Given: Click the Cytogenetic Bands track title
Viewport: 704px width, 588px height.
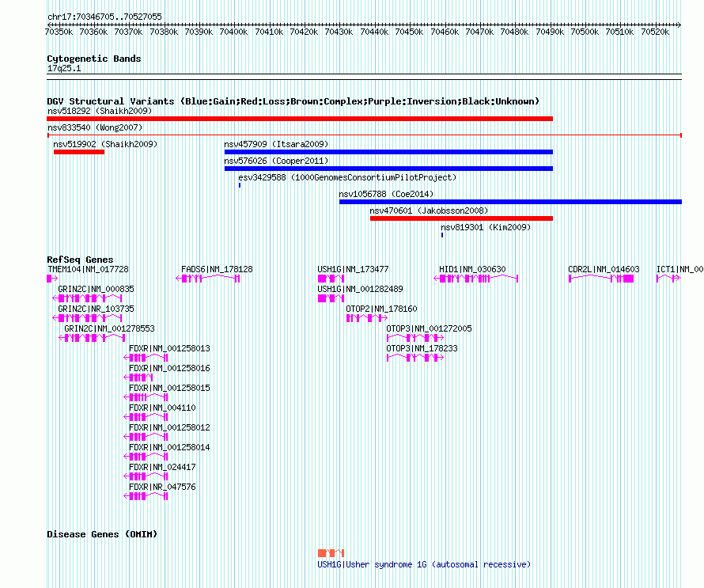Looking at the screenshot, I should pyautogui.click(x=94, y=59).
